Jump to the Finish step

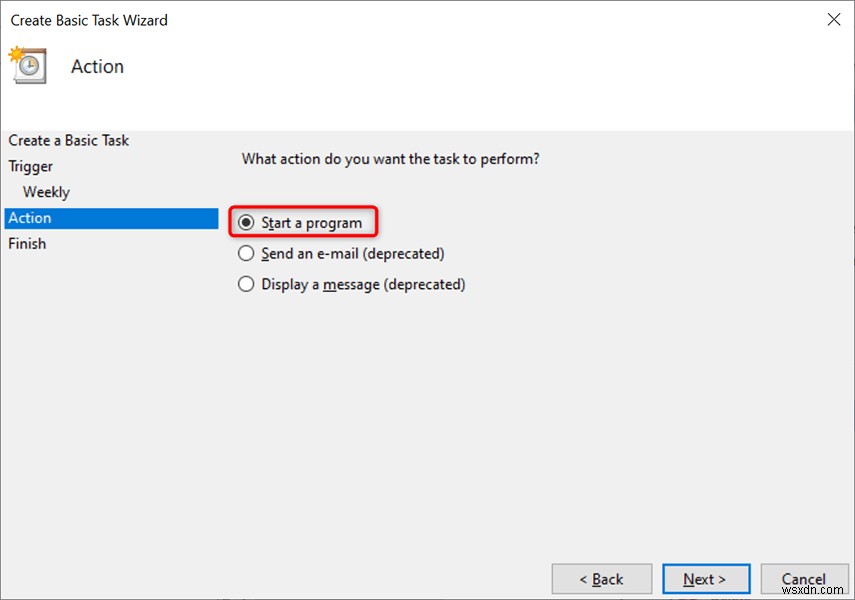point(27,243)
